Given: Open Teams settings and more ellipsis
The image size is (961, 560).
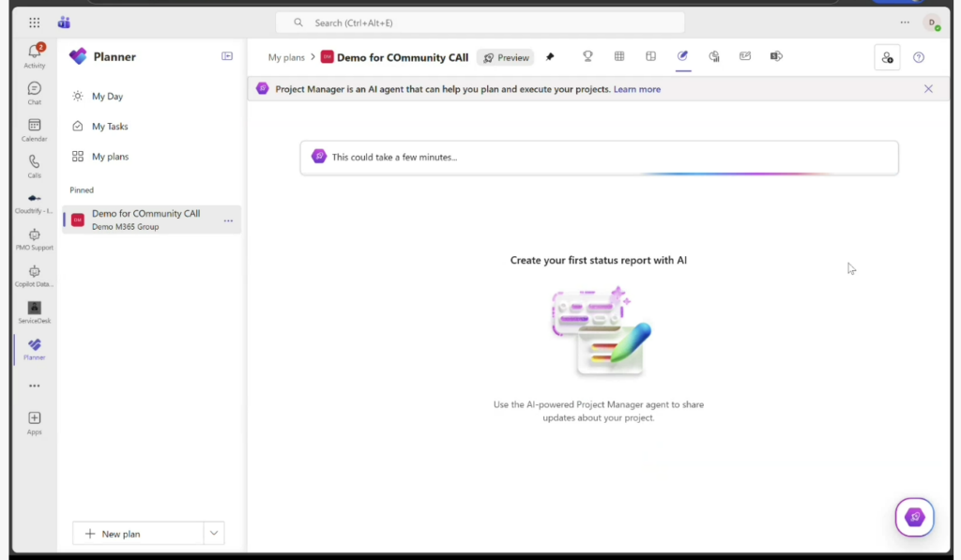Looking at the screenshot, I should [905, 23].
